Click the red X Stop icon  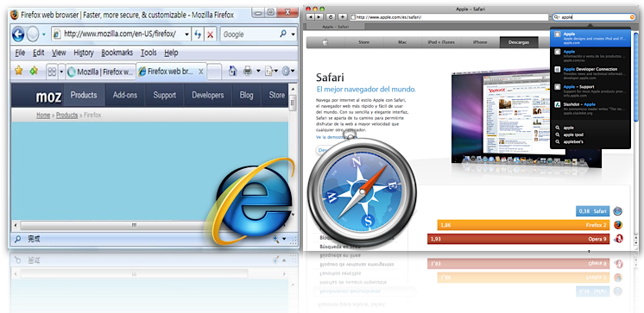[210, 34]
